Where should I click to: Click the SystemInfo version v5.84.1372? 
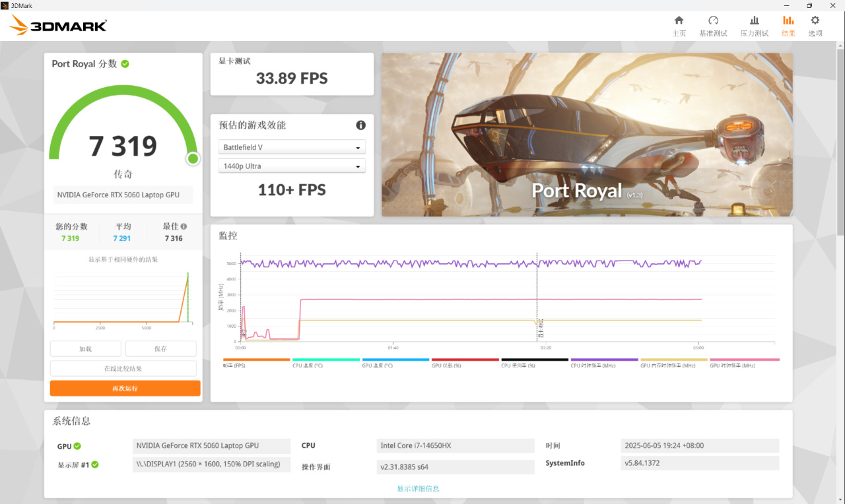[700, 463]
